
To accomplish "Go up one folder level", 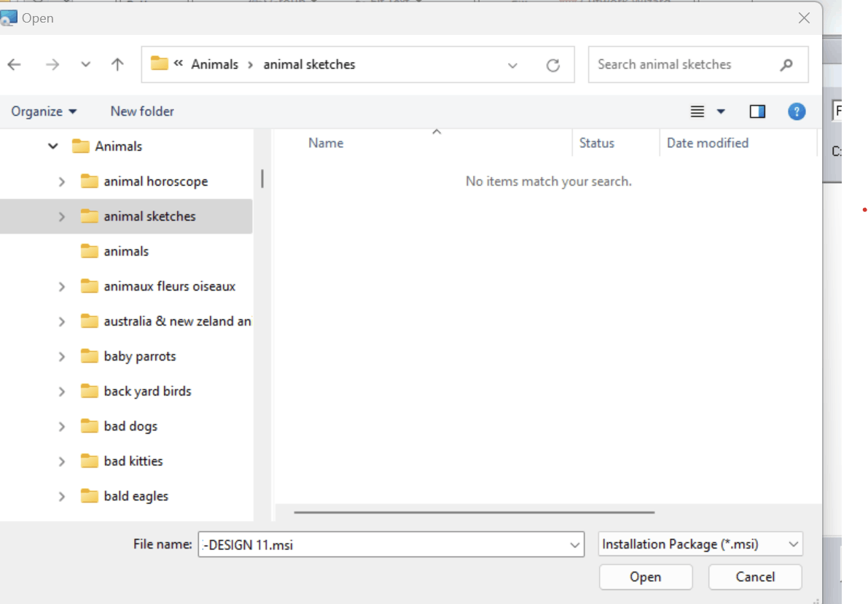I will [x=117, y=65].
